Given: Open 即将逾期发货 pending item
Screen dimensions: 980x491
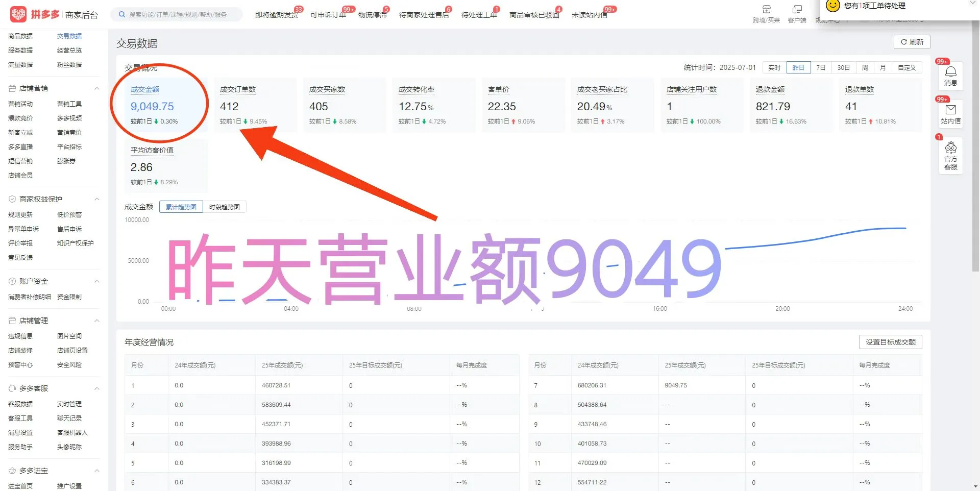Looking at the screenshot, I should [277, 15].
